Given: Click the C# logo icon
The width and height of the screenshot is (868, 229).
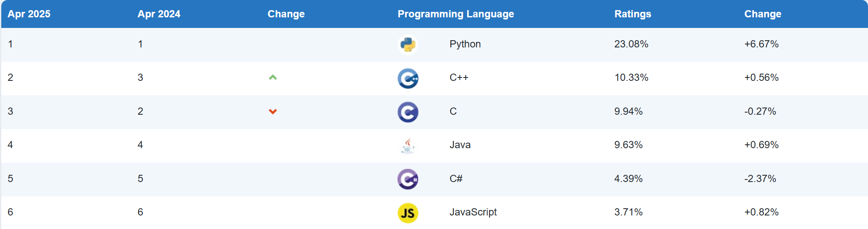Looking at the screenshot, I should click(408, 179).
